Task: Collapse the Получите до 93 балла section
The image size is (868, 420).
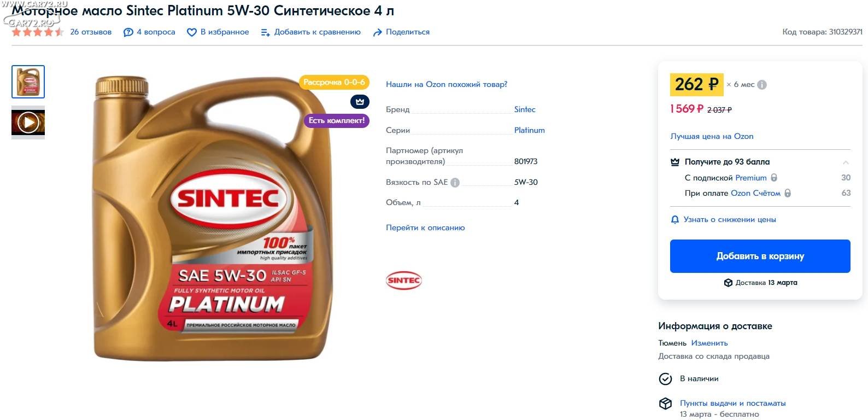Action: (x=846, y=162)
